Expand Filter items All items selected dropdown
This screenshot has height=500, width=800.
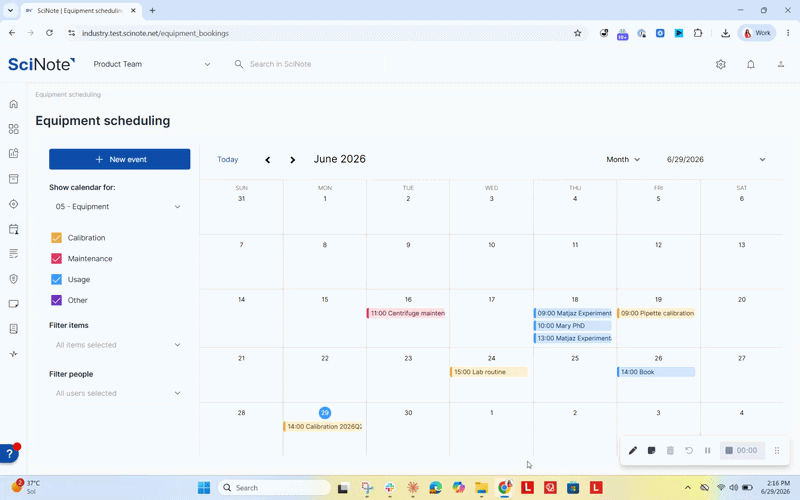[x=118, y=345]
